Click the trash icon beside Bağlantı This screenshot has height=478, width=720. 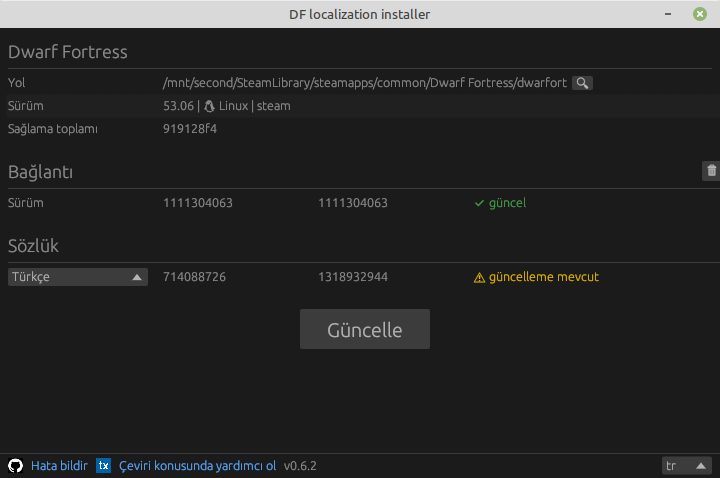point(711,171)
